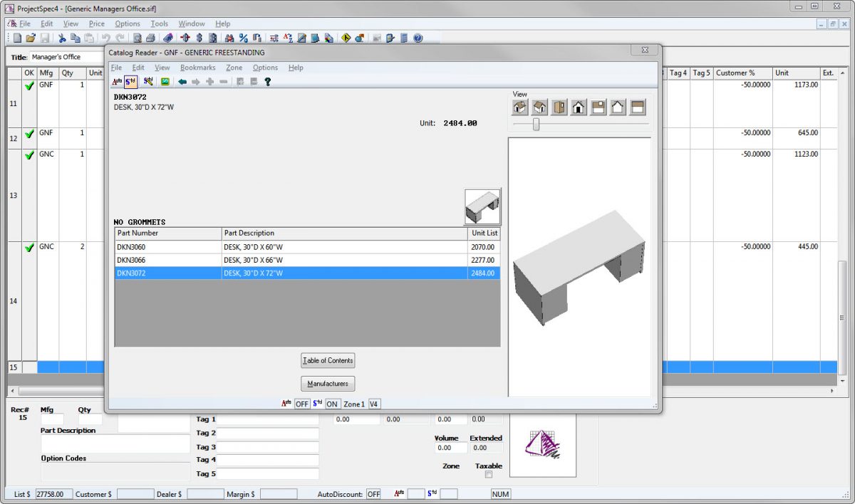Click the Manufacturers button
The image size is (855, 504).
tap(328, 384)
